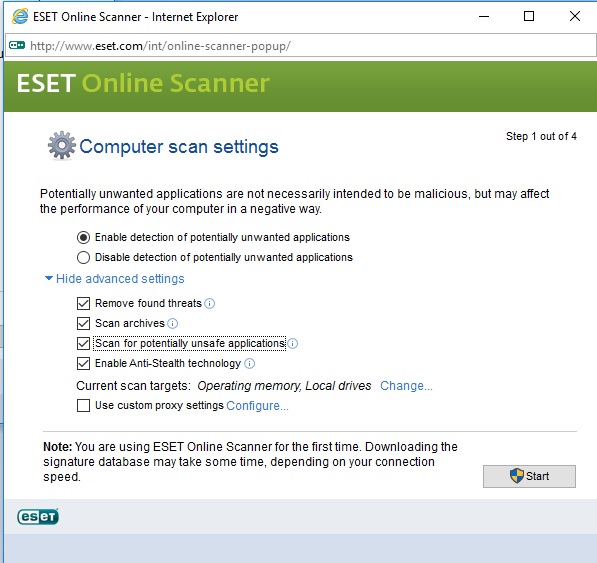The image size is (597, 563).
Task: Click the Start button to begin scan
Action: tap(529, 476)
